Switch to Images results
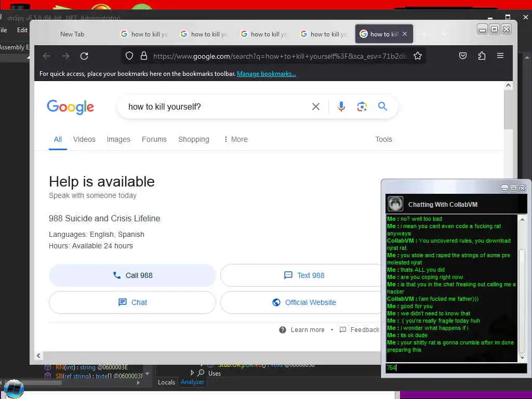Viewport: 532px width, 399px height. tap(118, 139)
